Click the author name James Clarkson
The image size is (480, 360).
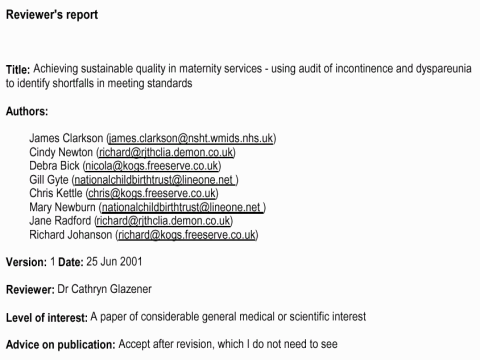66,138
